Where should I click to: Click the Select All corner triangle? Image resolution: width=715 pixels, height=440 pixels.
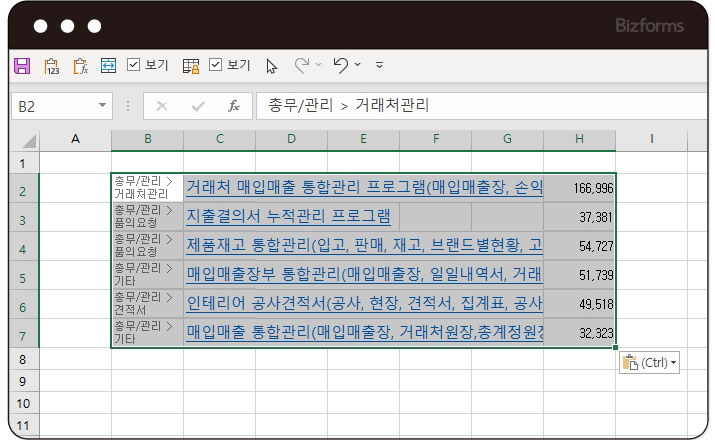(x=29, y=140)
